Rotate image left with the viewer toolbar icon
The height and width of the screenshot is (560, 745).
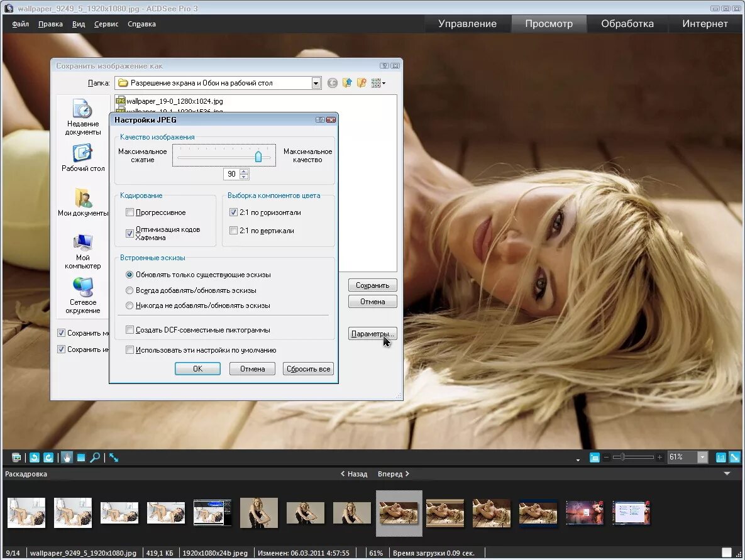pyautogui.click(x=34, y=458)
